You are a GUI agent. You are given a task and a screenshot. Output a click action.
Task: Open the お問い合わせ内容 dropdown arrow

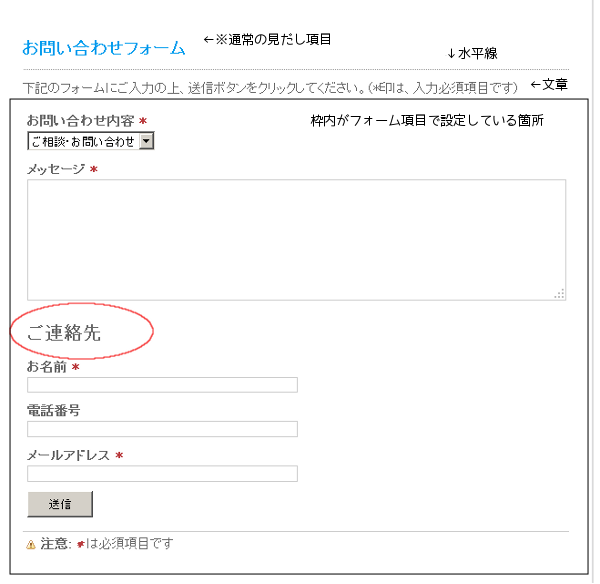click(x=146, y=141)
